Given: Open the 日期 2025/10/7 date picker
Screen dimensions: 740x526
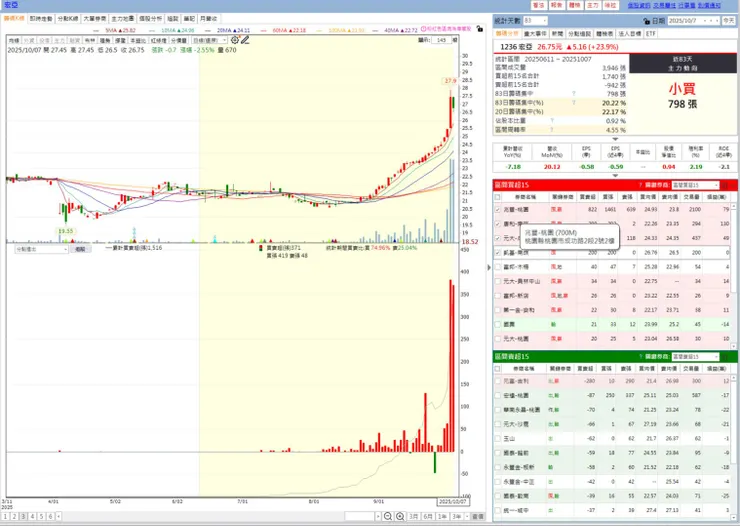Looking at the screenshot, I should (x=694, y=21).
